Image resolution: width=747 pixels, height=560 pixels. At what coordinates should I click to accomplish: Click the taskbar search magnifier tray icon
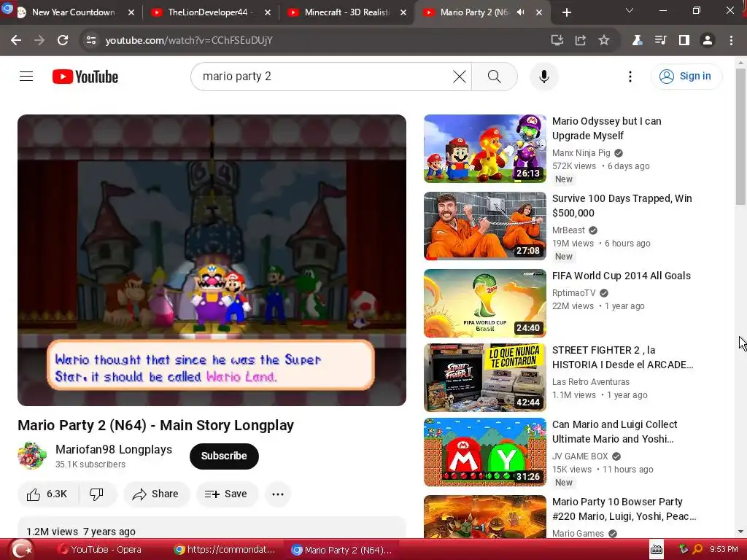click(697, 550)
